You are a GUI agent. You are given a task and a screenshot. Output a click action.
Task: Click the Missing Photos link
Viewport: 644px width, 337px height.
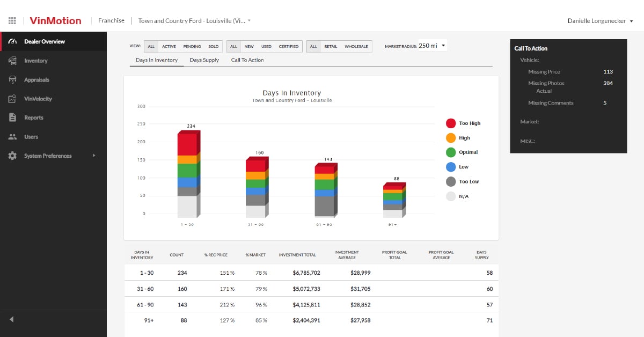[x=546, y=83]
